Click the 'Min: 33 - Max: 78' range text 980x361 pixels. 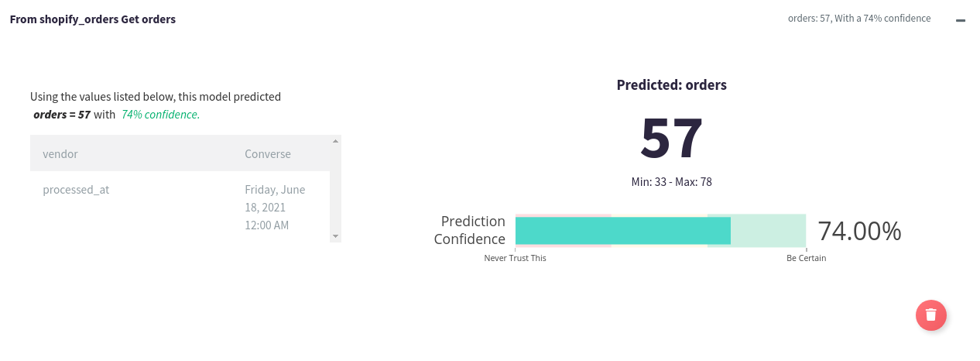[671, 182]
